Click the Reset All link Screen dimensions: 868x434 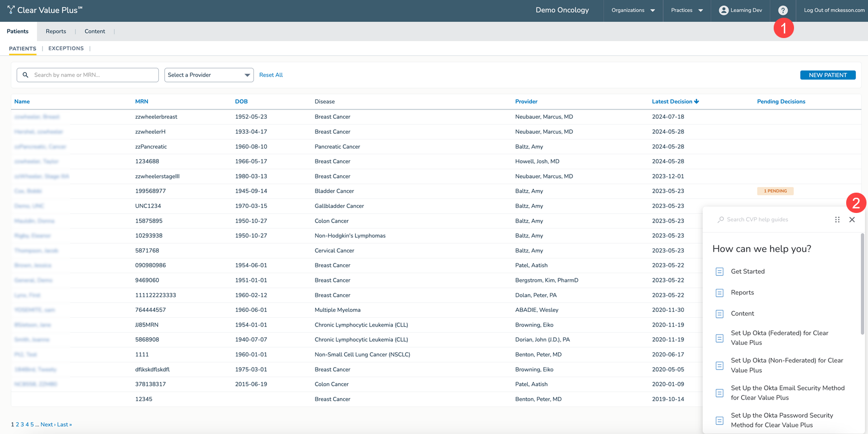271,75
